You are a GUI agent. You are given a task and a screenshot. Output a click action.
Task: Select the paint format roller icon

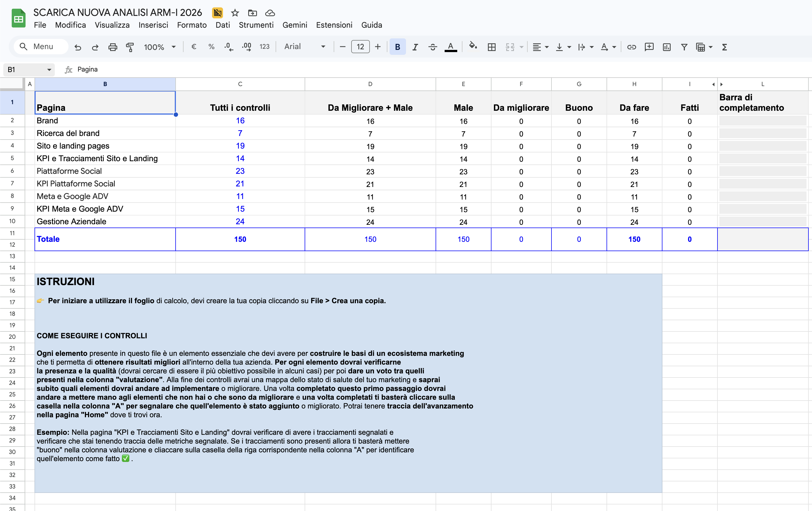[130, 47]
